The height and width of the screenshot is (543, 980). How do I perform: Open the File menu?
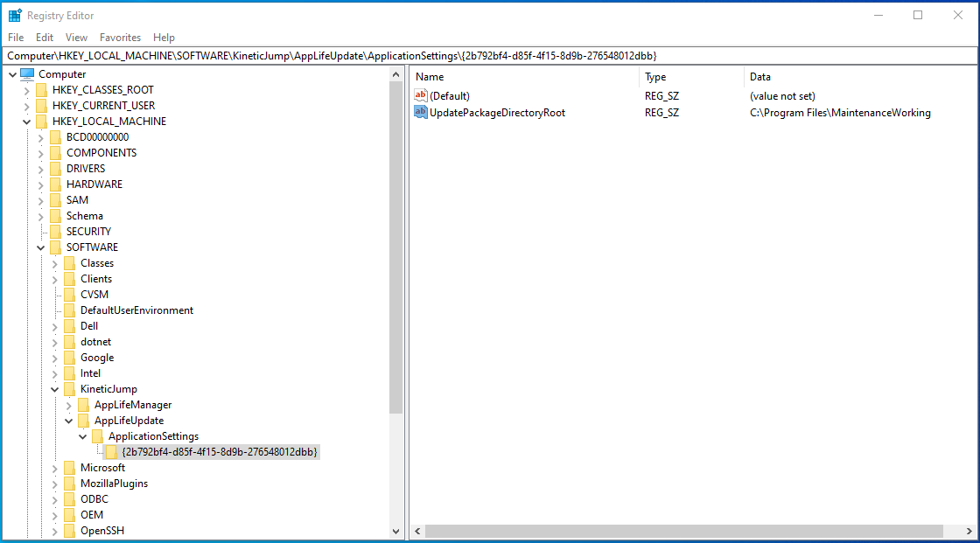tap(16, 38)
